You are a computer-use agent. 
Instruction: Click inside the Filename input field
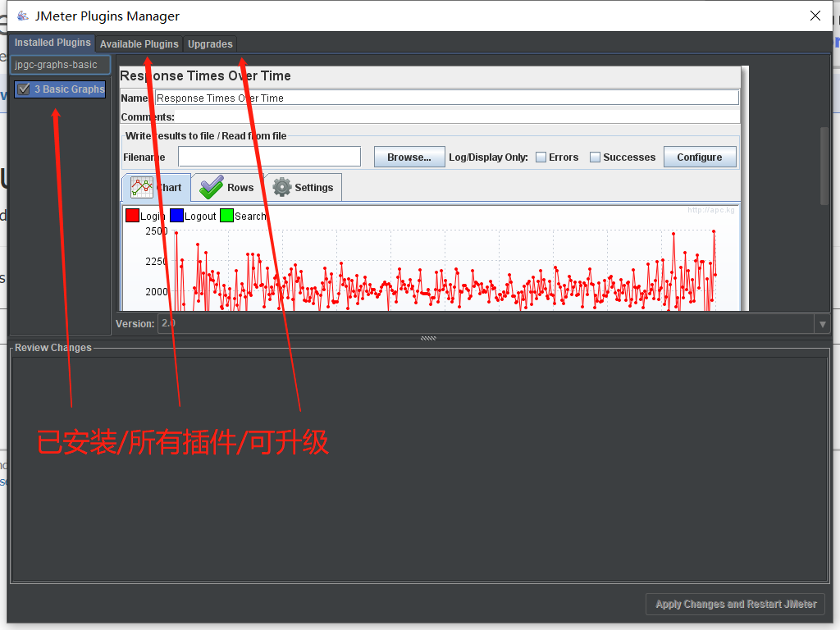click(x=268, y=156)
